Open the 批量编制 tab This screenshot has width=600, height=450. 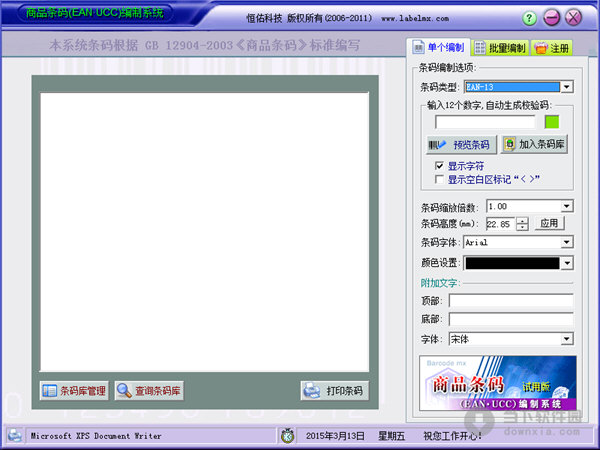pyautogui.click(x=501, y=48)
